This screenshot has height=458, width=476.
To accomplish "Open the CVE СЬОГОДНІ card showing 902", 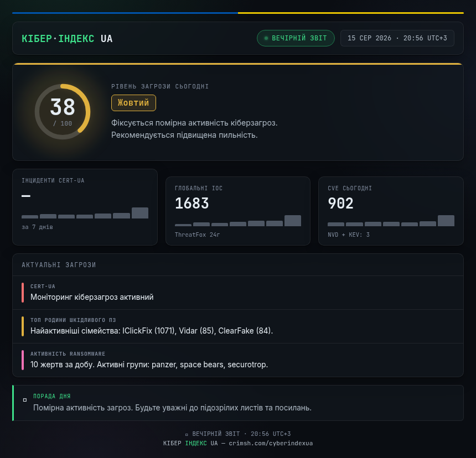I will 391,211.
